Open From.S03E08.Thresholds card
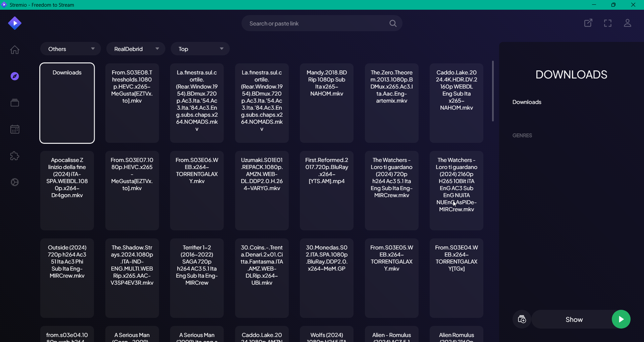Image resolution: width=644 pixels, height=342 pixels. click(x=132, y=103)
